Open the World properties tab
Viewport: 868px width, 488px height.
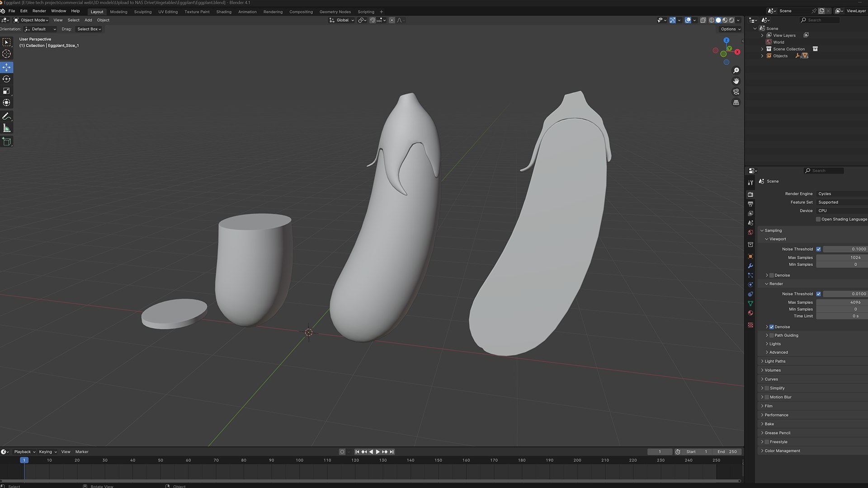coord(750,232)
